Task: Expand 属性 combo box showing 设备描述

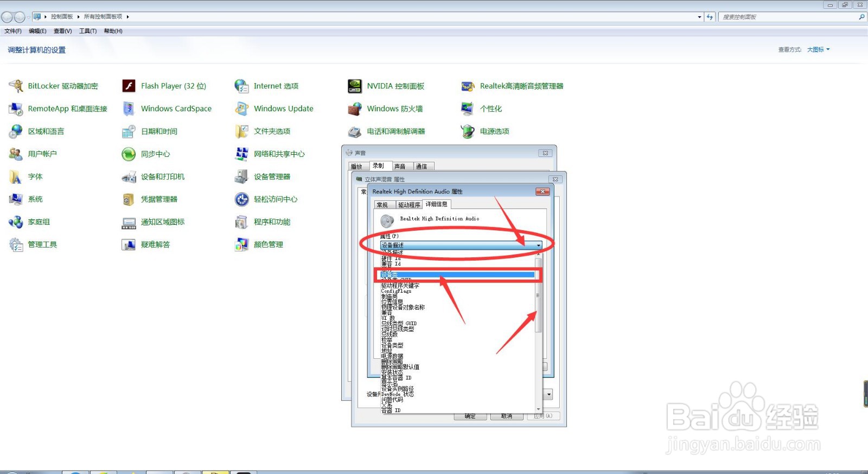Action: tap(461, 245)
